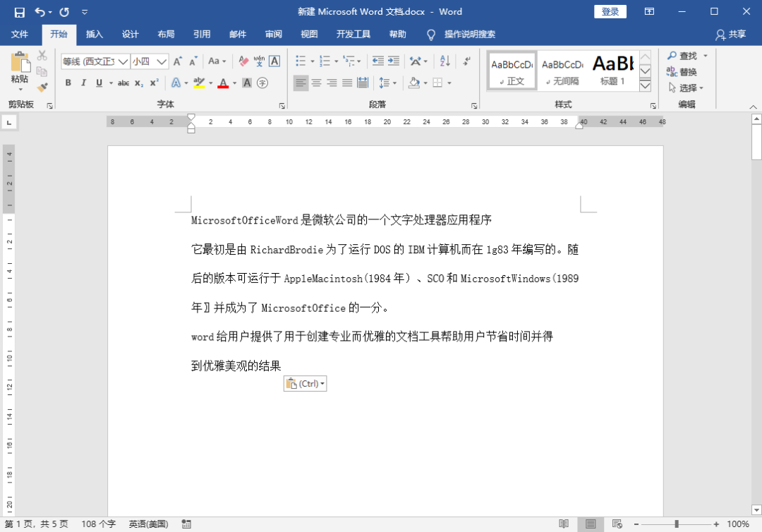Expand the styles gallery more arrow
Image resolution: width=762 pixels, height=532 pixels.
646,85
